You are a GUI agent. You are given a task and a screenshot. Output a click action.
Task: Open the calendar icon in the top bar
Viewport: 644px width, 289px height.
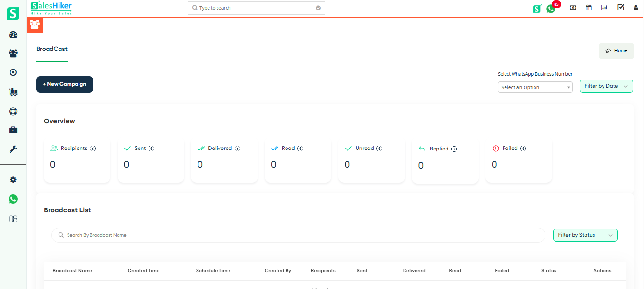tap(588, 7)
